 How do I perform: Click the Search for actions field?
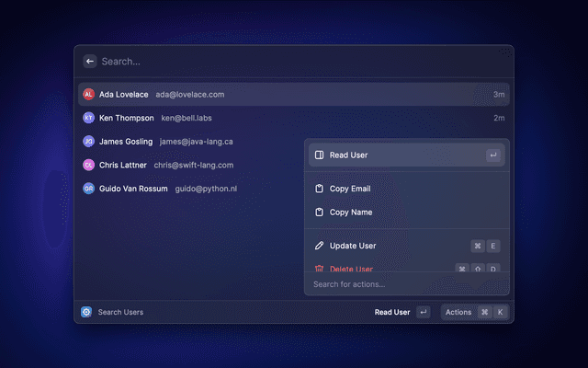tap(406, 284)
